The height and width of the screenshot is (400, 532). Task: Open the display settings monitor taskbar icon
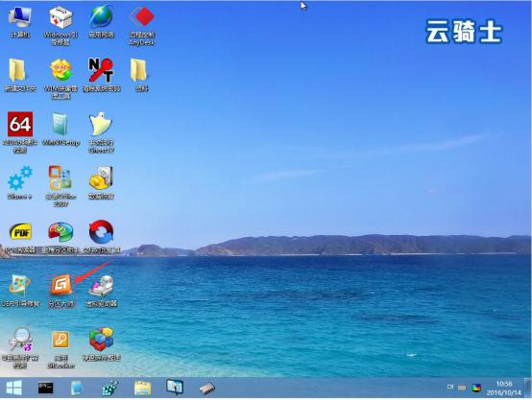[x=175, y=388]
